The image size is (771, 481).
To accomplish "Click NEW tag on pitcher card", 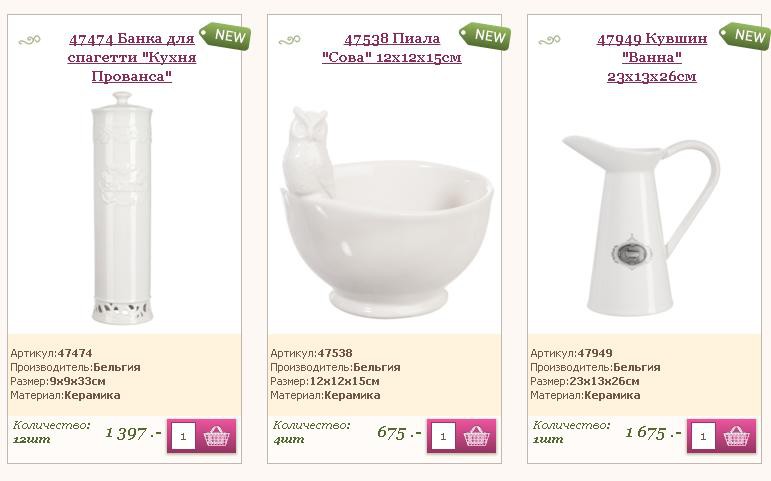I will 745,36.
